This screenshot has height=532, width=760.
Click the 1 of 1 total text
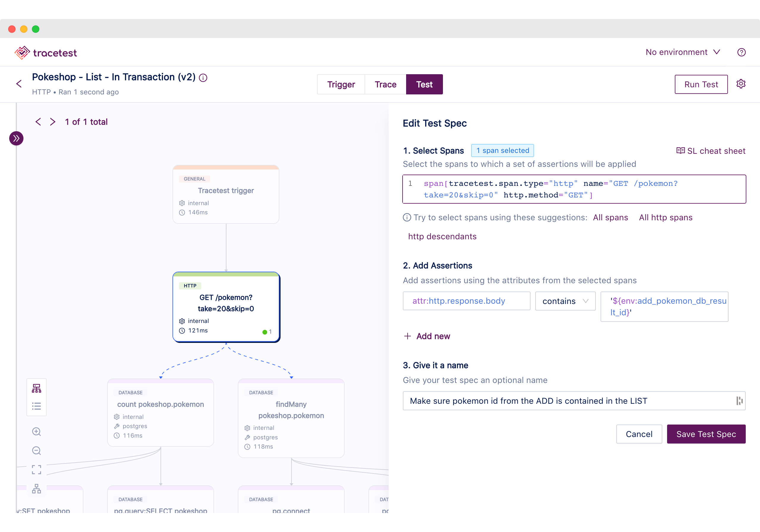click(86, 122)
